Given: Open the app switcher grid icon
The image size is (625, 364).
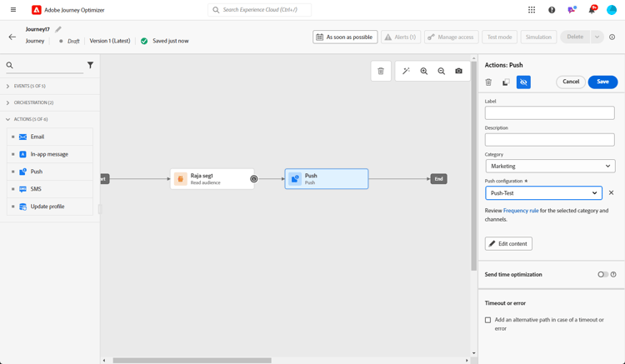Looking at the screenshot, I should pyautogui.click(x=532, y=10).
